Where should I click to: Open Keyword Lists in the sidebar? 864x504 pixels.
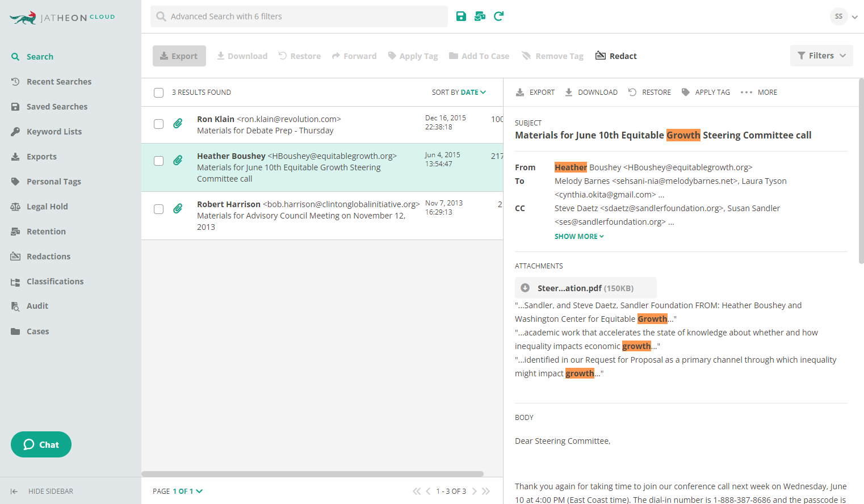[54, 132]
